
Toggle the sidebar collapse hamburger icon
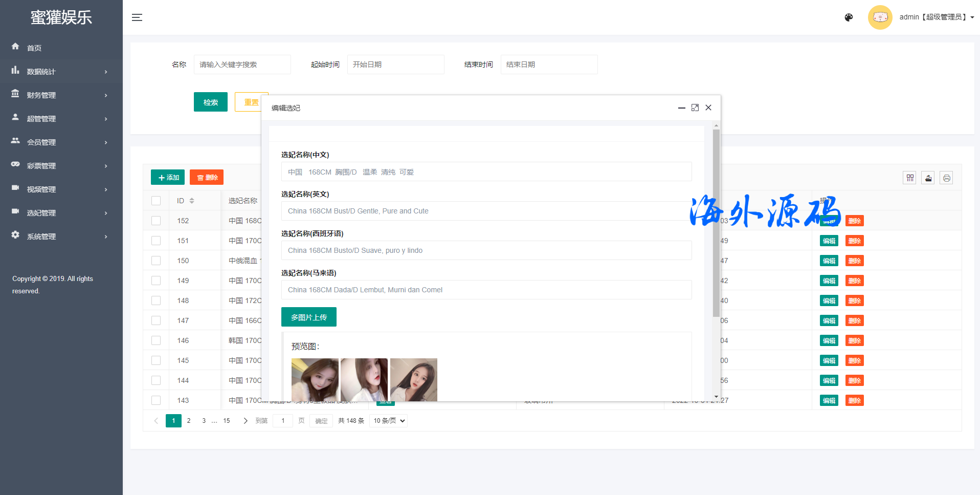click(137, 17)
